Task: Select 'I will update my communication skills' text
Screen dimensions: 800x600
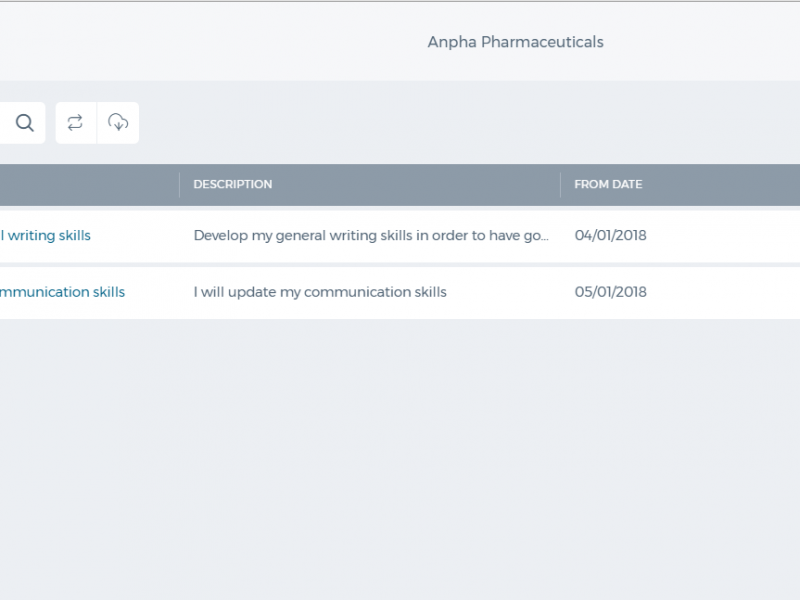Action: pos(320,292)
